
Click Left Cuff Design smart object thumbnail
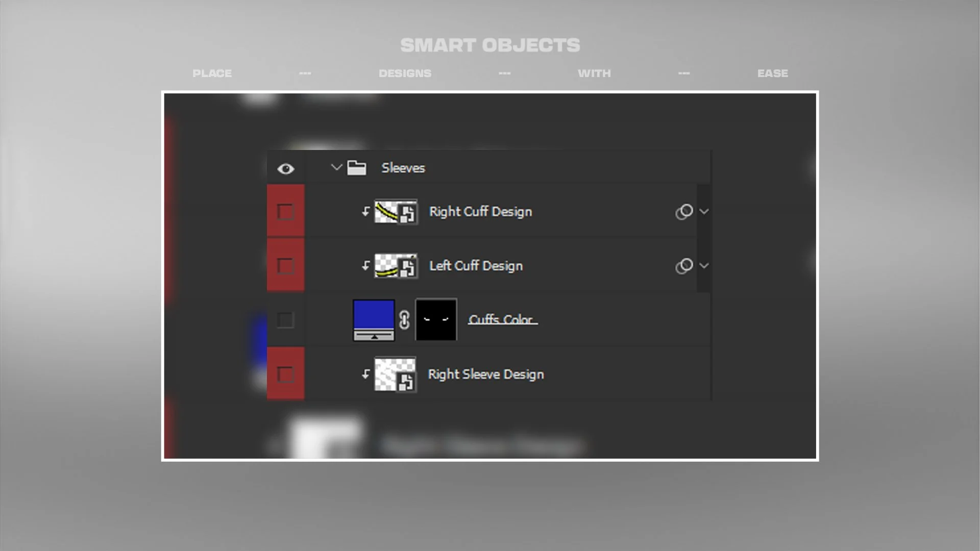[x=396, y=266]
